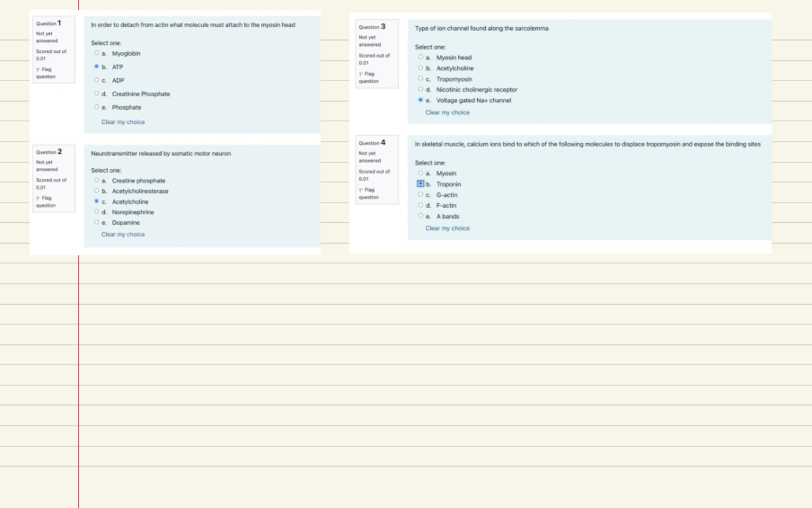Image resolution: width=812 pixels, height=508 pixels.
Task: Select the F-actin option
Action: pos(421,205)
